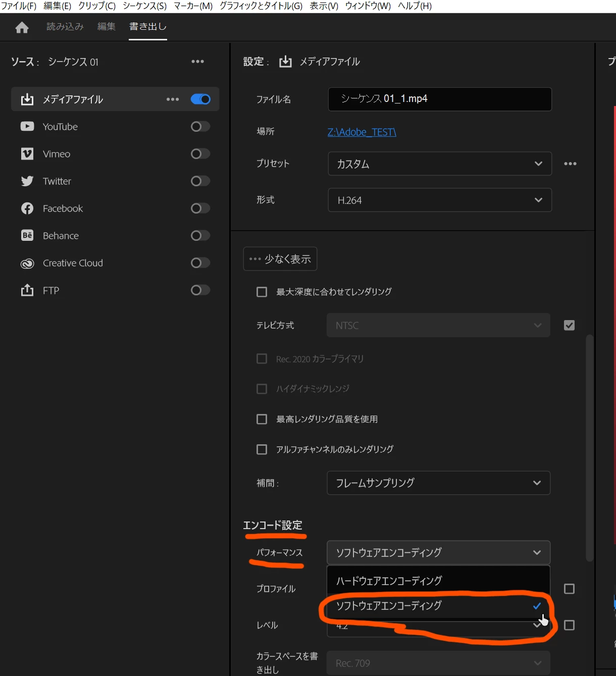Click the Twitter bird icon
Viewport: 616px width, 676px height.
(27, 181)
